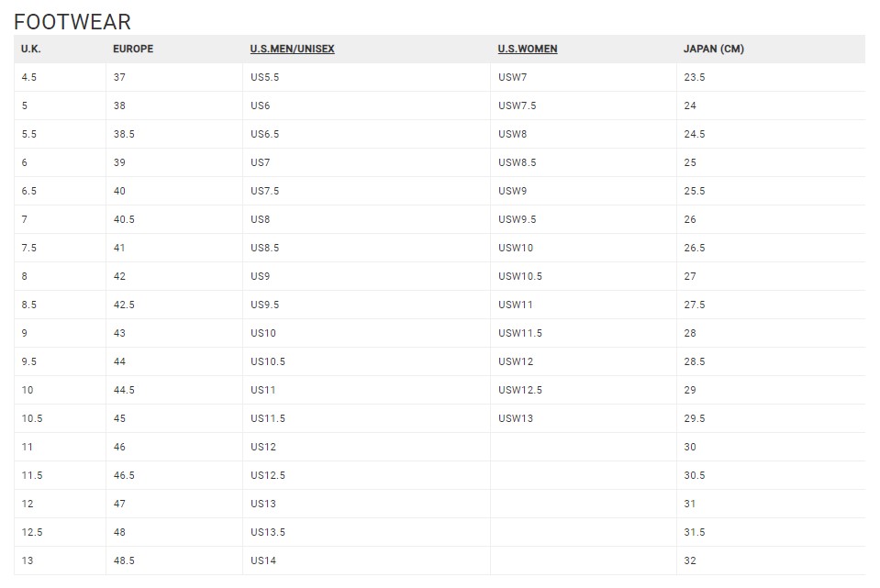Image resolution: width=880 pixels, height=588 pixels.
Task: Select the U.K. column header
Action: (x=30, y=50)
